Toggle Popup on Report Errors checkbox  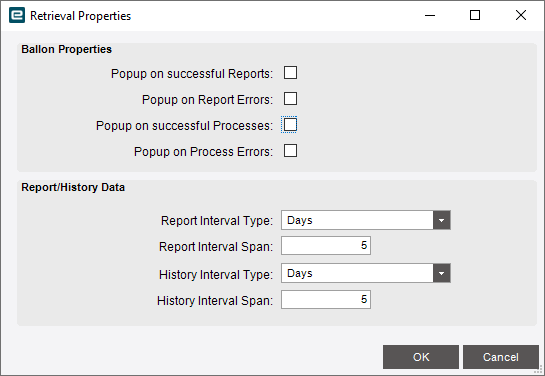(290, 99)
